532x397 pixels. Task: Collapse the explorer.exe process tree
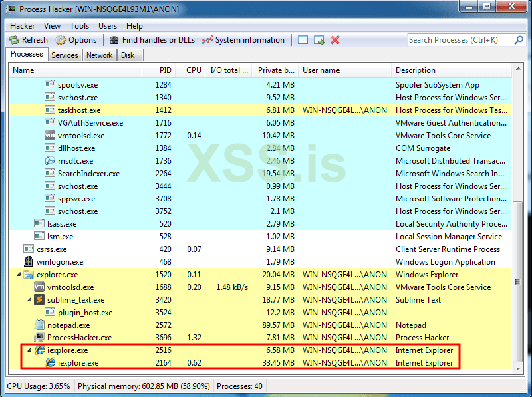[19, 275]
